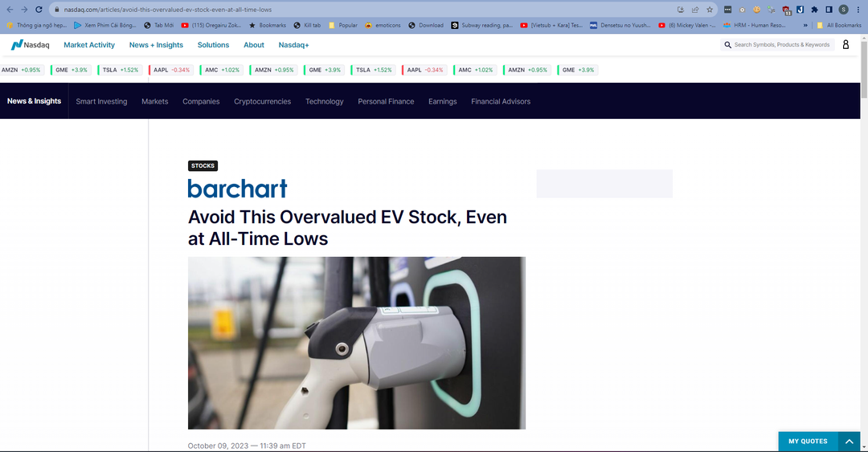Click the STOCKS category tag
The width and height of the screenshot is (868, 452).
203,166
